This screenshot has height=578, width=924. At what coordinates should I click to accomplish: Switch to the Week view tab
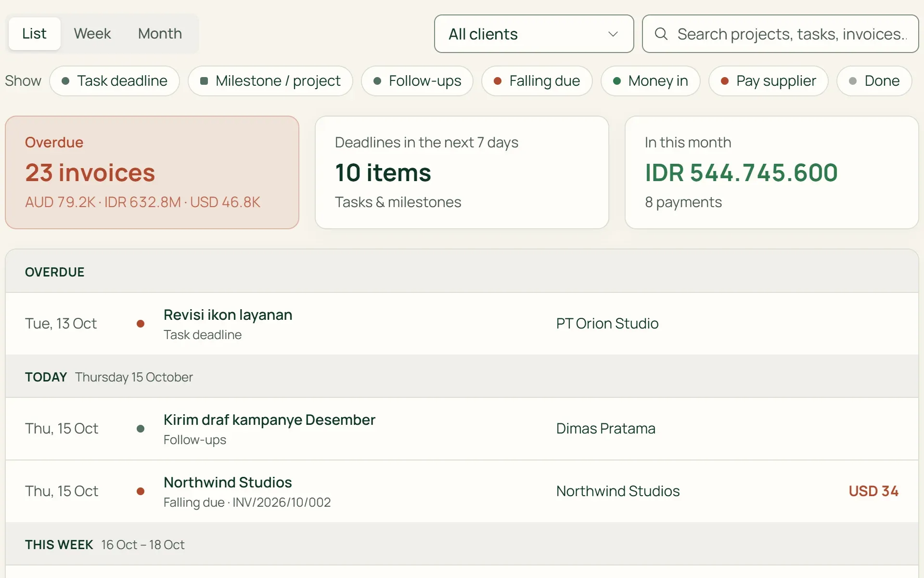(92, 34)
